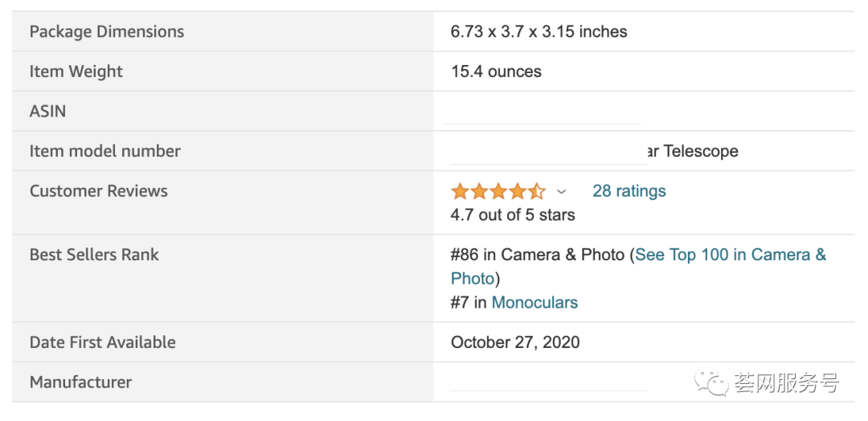The image size is (868, 421).
Task: Open the 28 ratings link
Action: tap(629, 191)
